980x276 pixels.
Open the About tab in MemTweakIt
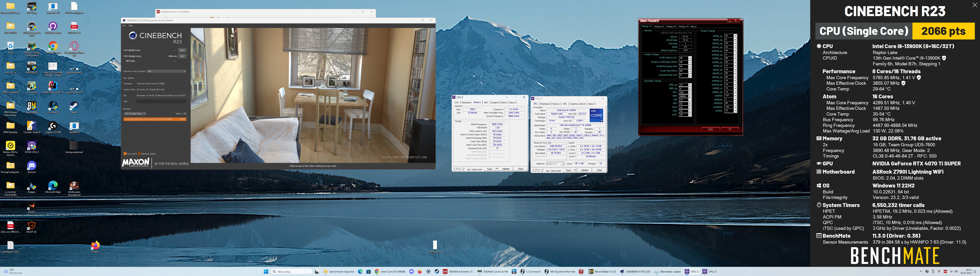[x=693, y=26]
